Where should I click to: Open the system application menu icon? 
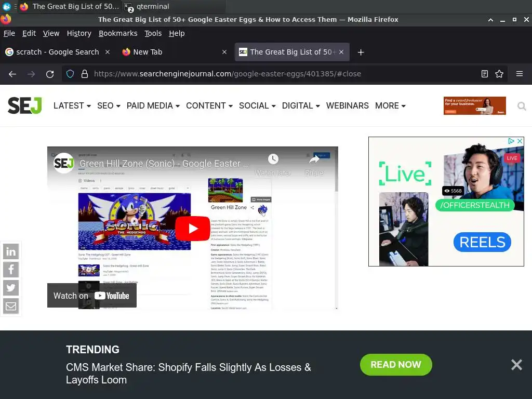click(6, 6)
